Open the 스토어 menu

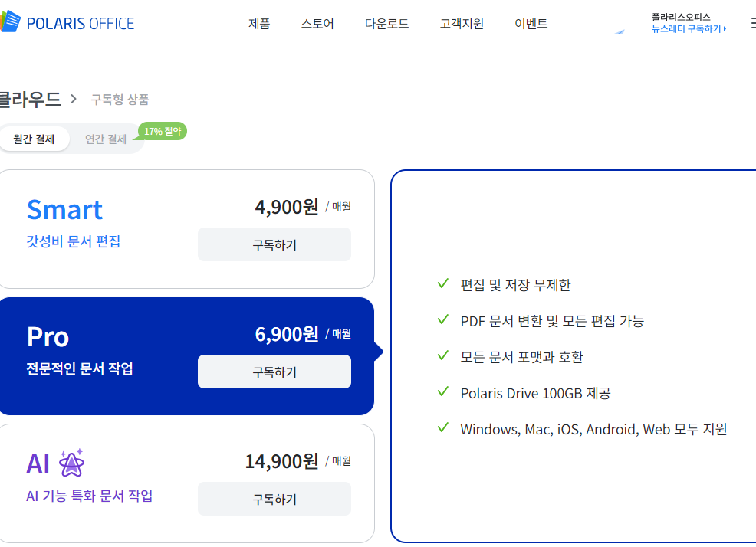pos(317,24)
